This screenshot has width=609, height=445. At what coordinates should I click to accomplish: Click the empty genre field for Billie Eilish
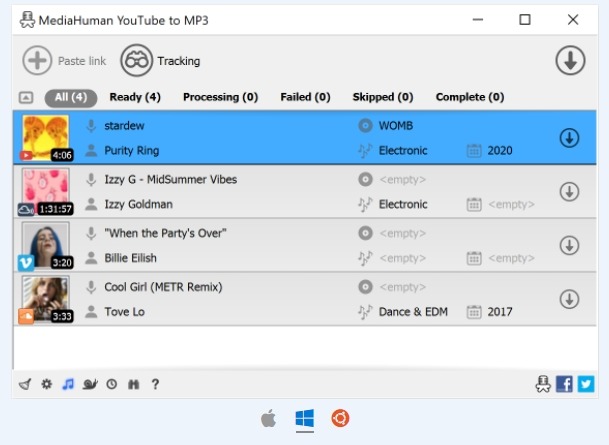(x=403, y=258)
